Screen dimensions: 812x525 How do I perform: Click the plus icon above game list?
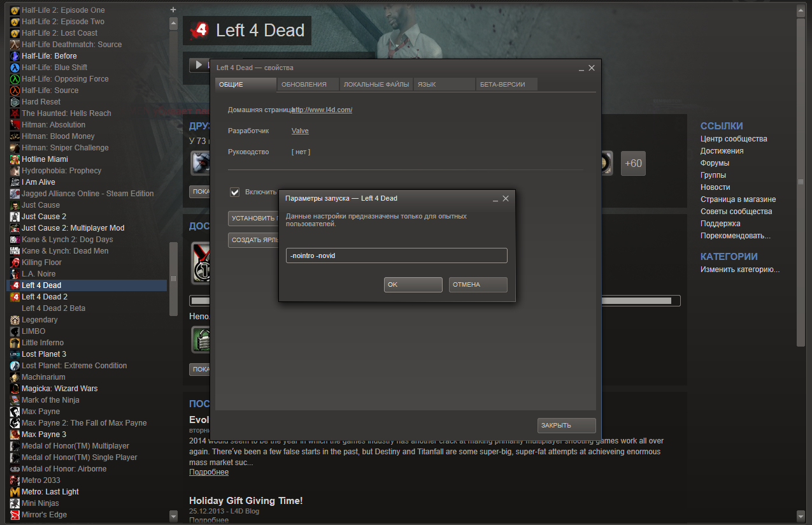173,10
